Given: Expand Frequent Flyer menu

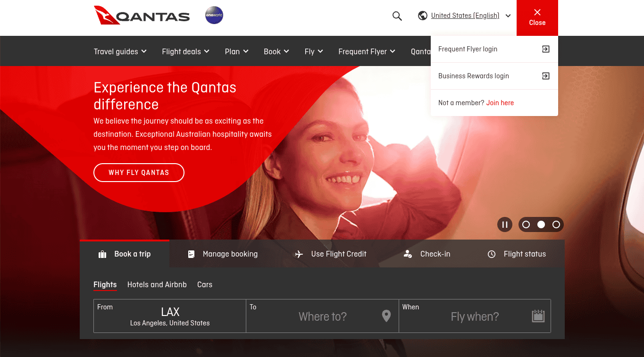Looking at the screenshot, I should (367, 51).
